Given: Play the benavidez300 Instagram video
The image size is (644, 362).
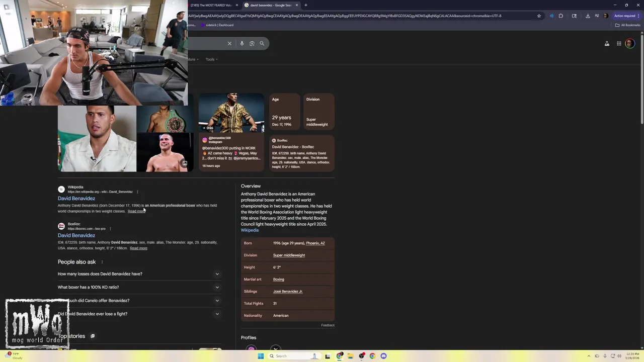Looking at the screenshot, I should point(231,113).
